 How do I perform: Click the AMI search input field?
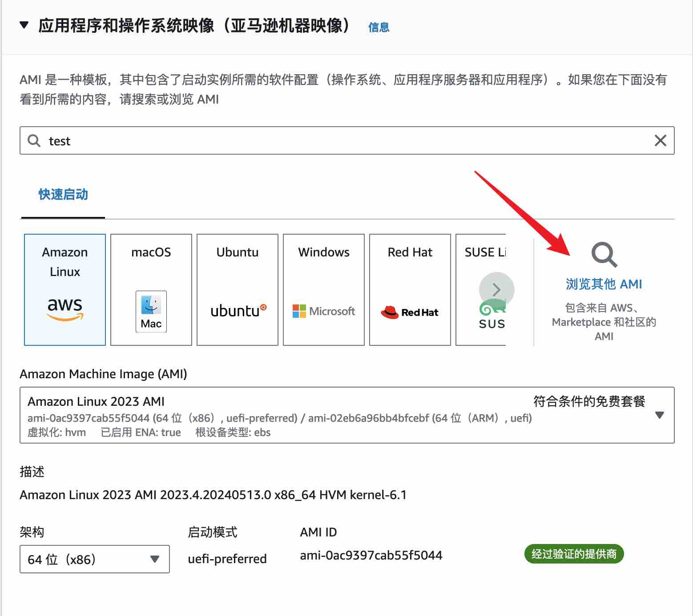tap(347, 140)
